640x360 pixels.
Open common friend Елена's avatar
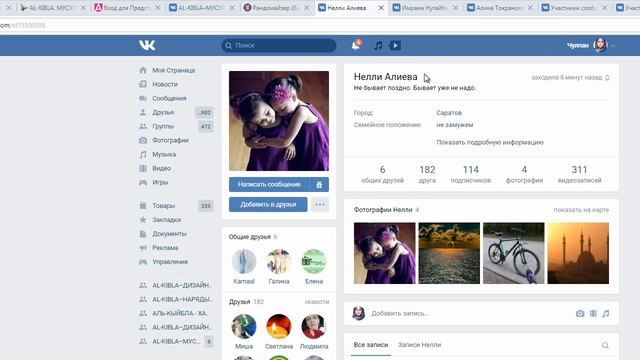[x=314, y=261]
